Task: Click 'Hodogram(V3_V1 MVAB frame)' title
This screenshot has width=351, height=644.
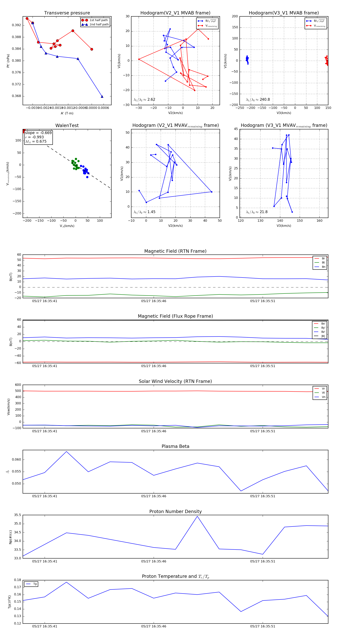Action: 284,13
